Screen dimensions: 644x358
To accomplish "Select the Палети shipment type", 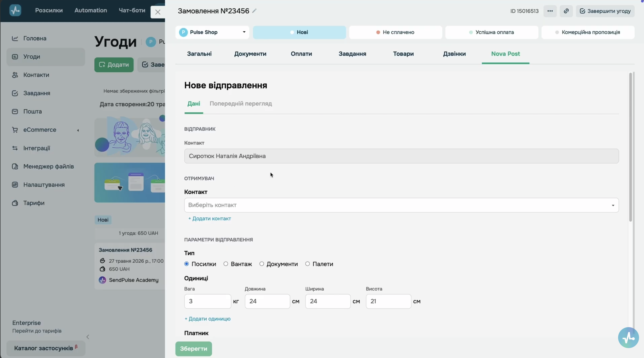I will (x=308, y=264).
